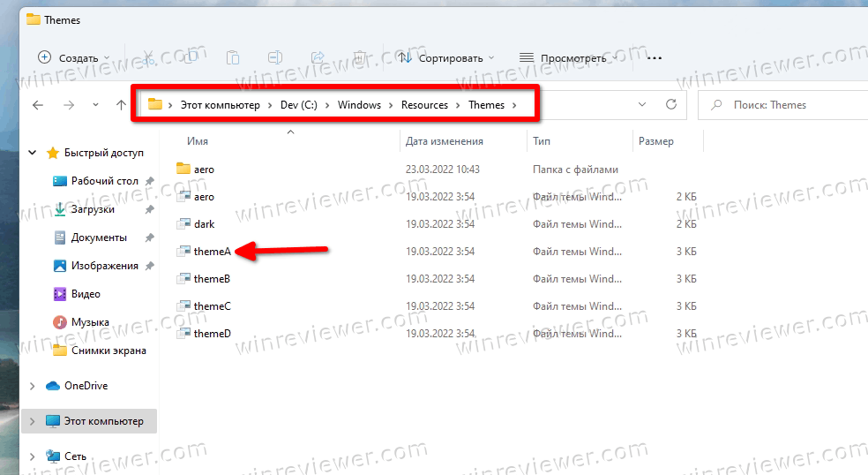
Task: Expand address bar history dropdown
Action: [x=642, y=105]
